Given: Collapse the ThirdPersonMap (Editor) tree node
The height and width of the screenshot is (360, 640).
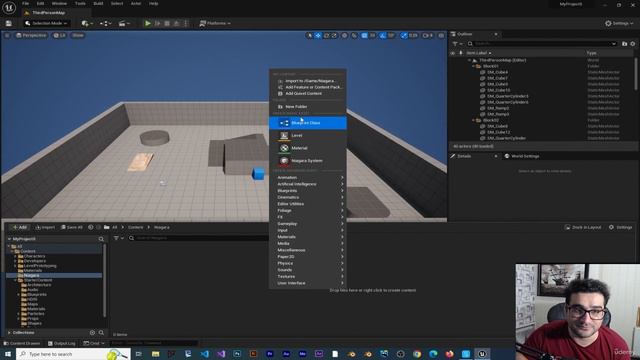Looking at the screenshot, I should [469, 60].
